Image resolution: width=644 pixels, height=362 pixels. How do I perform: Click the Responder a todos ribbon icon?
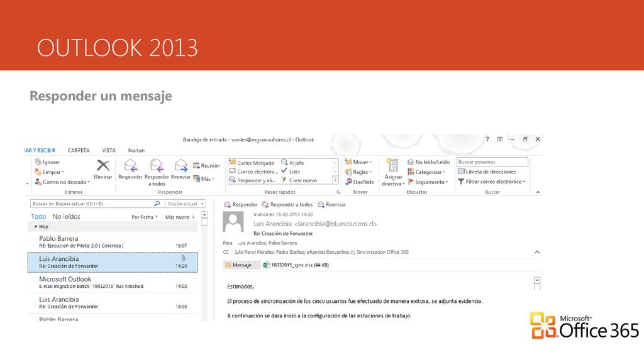pos(157,165)
